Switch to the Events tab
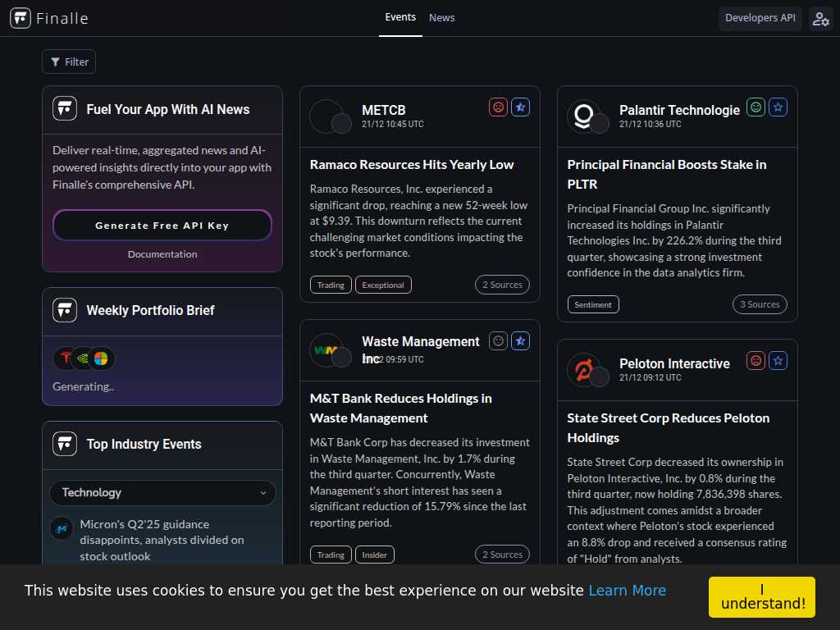The image size is (840, 630). pyautogui.click(x=400, y=17)
